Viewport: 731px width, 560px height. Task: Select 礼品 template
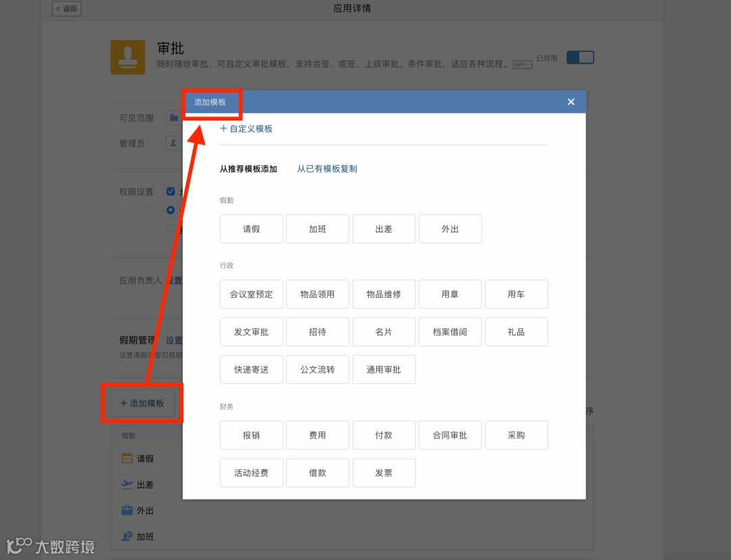[516, 332]
